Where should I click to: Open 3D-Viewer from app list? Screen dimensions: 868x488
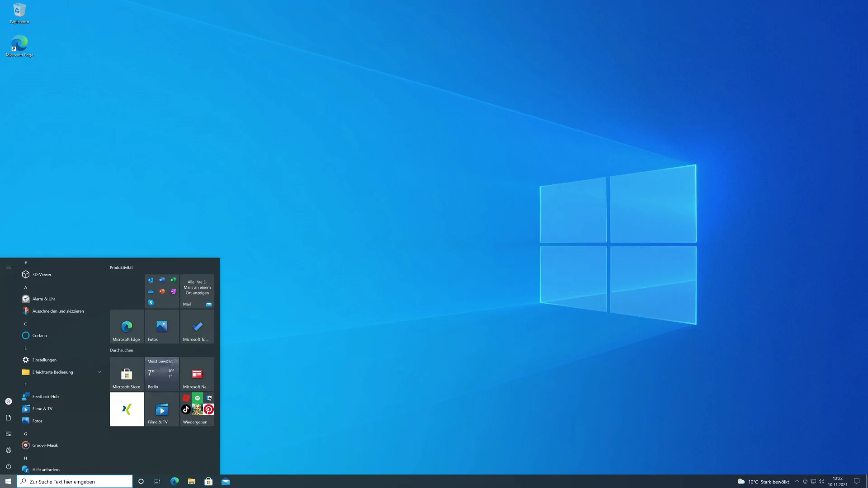[x=42, y=274]
